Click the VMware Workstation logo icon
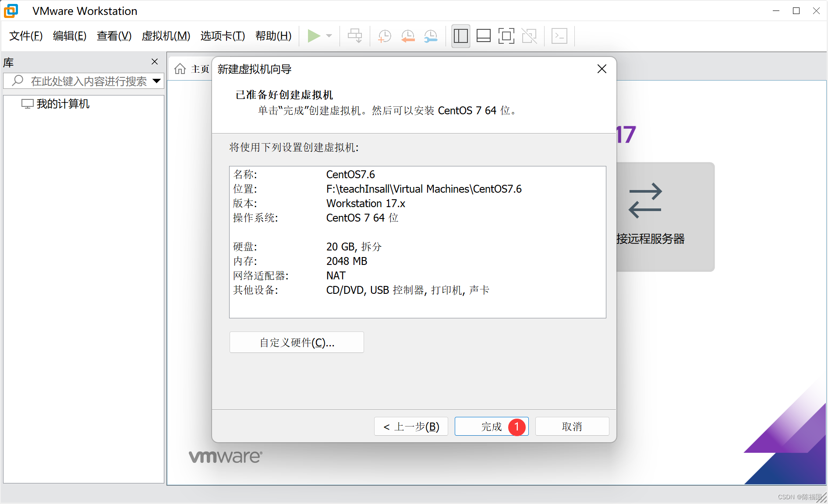 (x=11, y=11)
